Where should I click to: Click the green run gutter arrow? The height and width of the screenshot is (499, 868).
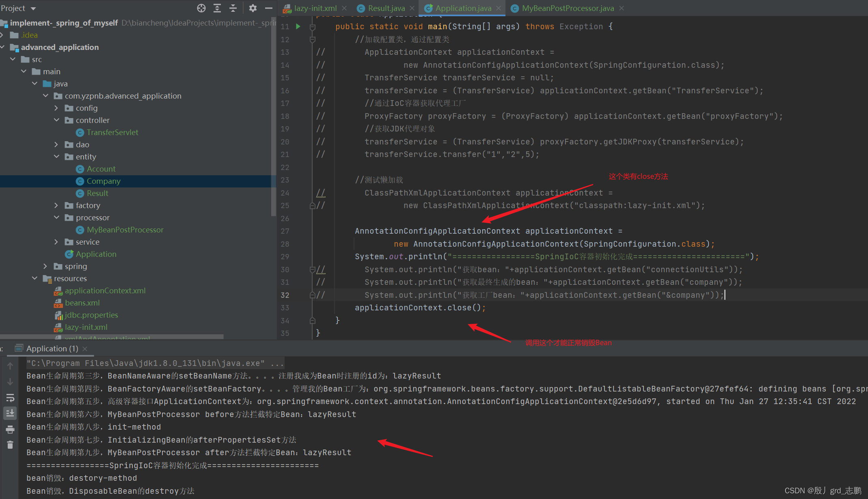(298, 26)
